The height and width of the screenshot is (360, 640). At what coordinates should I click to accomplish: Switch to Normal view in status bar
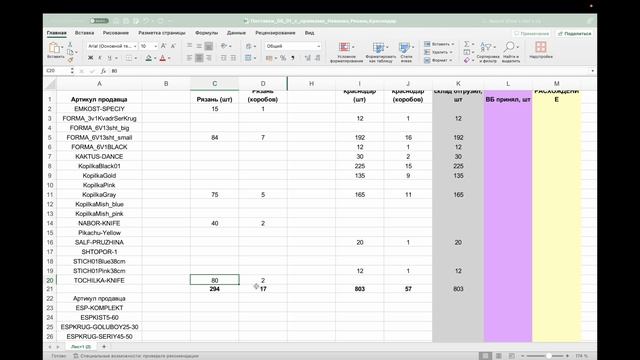pos(485,356)
